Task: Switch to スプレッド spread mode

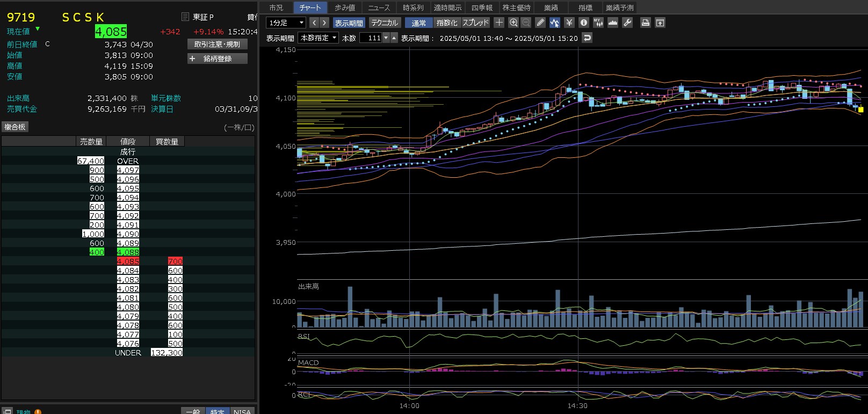Action: click(476, 23)
